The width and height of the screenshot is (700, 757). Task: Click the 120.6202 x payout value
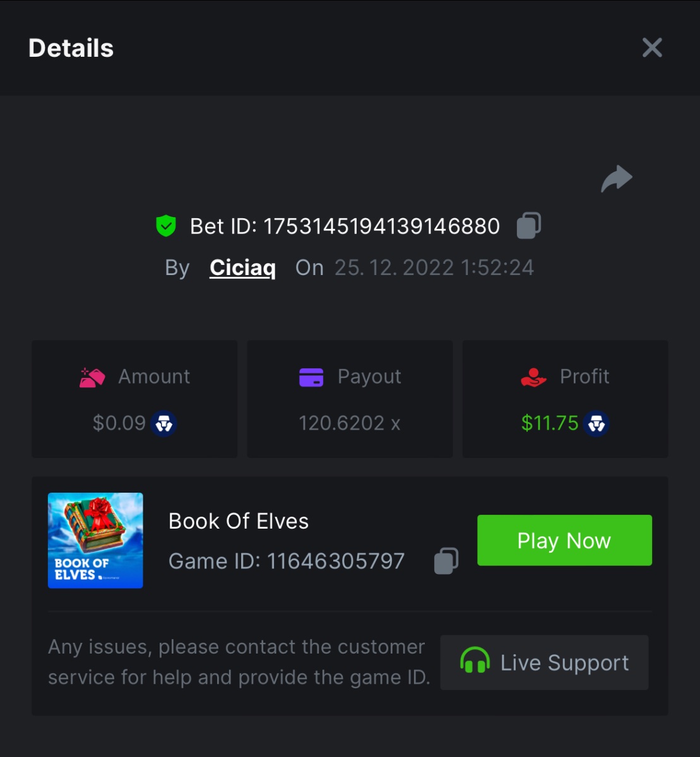tap(349, 423)
